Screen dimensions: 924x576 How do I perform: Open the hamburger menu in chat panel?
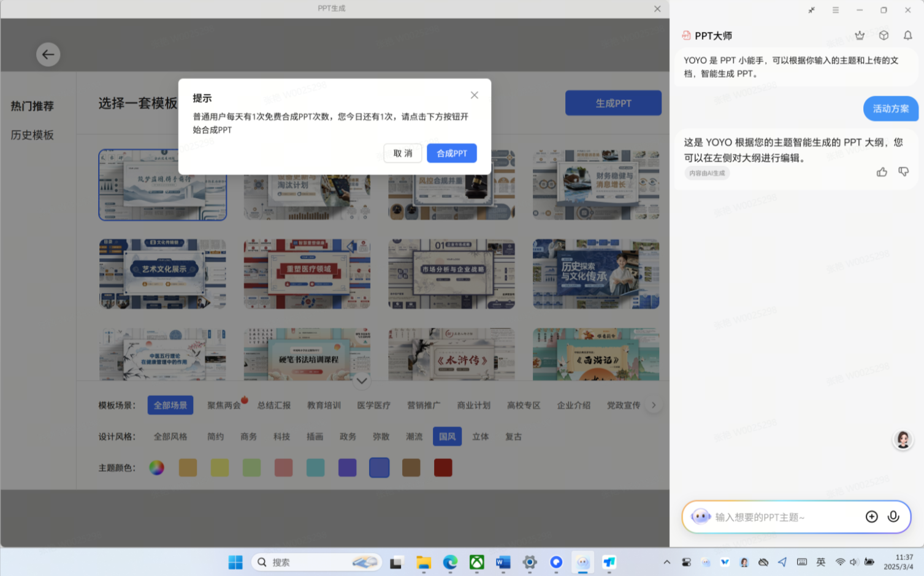(x=835, y=10)
